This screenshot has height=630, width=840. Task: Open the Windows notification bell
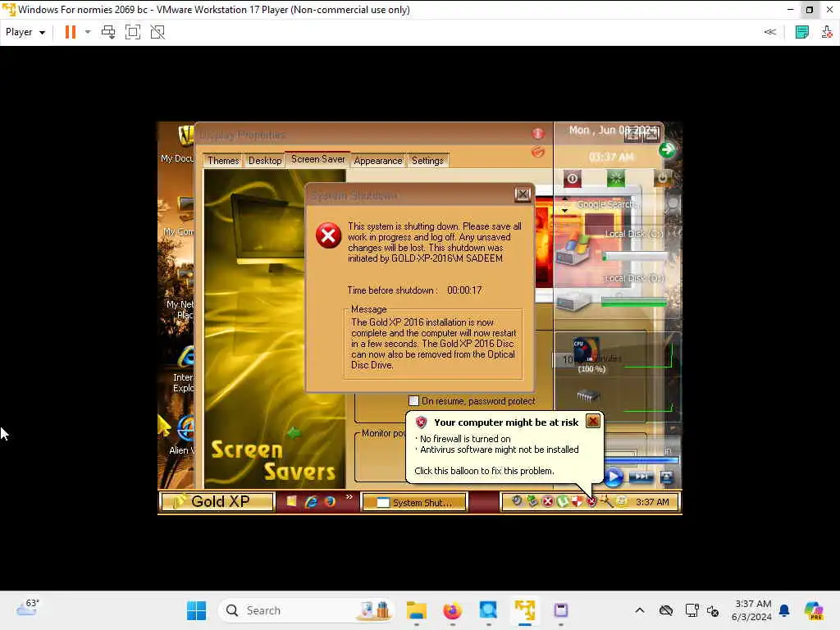coord(784,610)
